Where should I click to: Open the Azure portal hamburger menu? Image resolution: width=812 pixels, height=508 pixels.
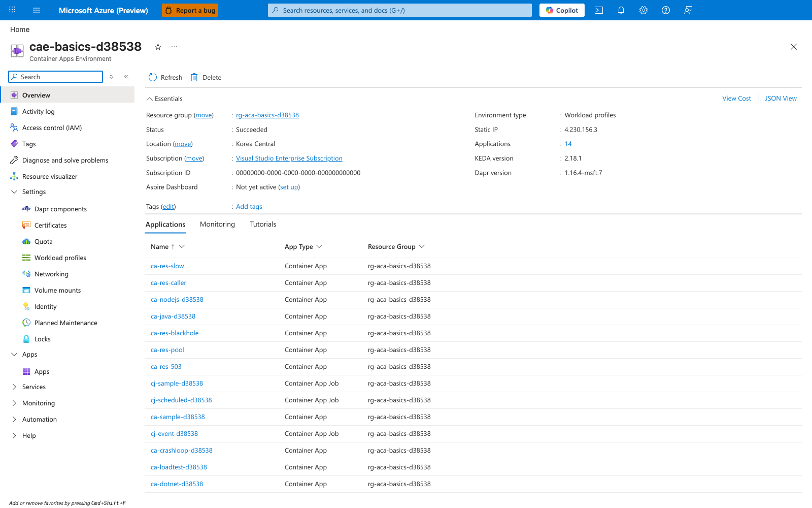pyautogui.click(x=37, y=10)
